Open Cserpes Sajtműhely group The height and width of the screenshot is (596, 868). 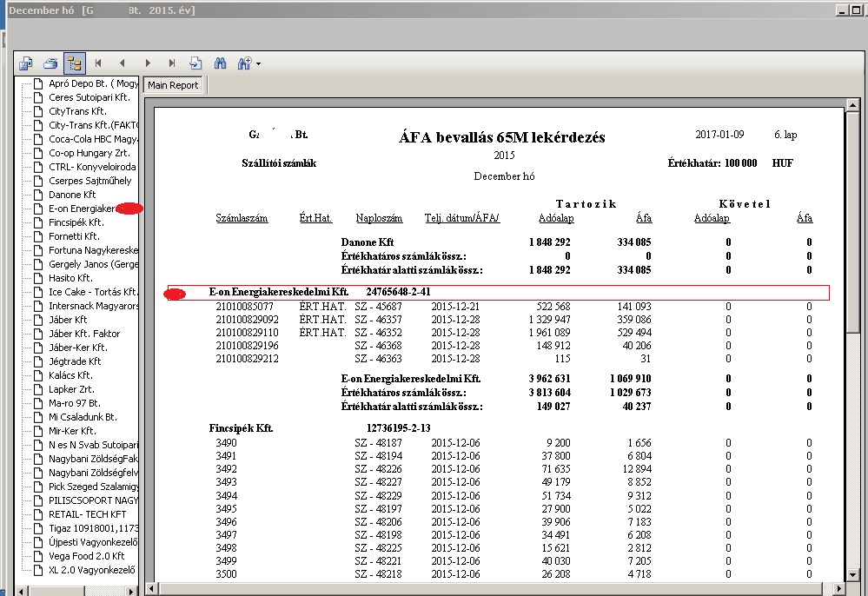click(90, 181)
